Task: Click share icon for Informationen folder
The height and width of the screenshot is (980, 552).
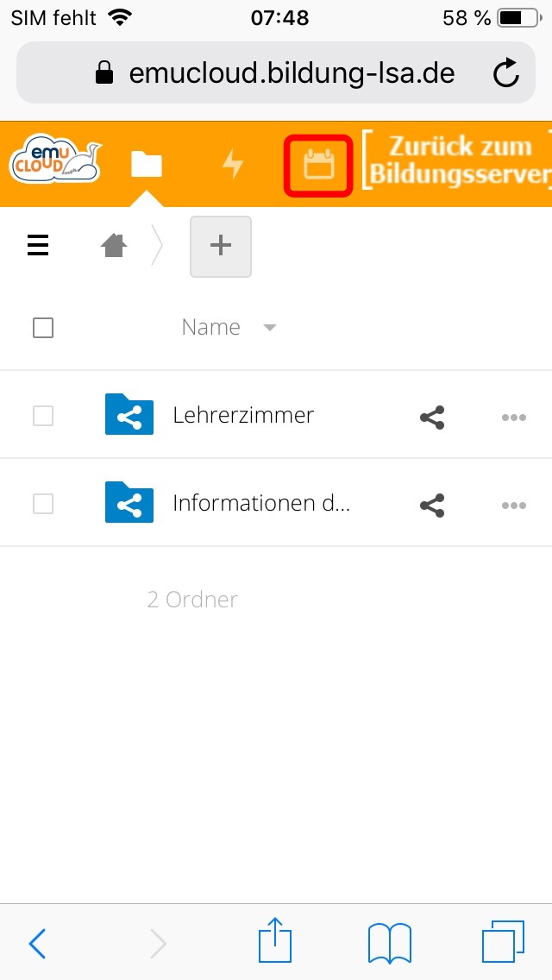Action: 432,506
